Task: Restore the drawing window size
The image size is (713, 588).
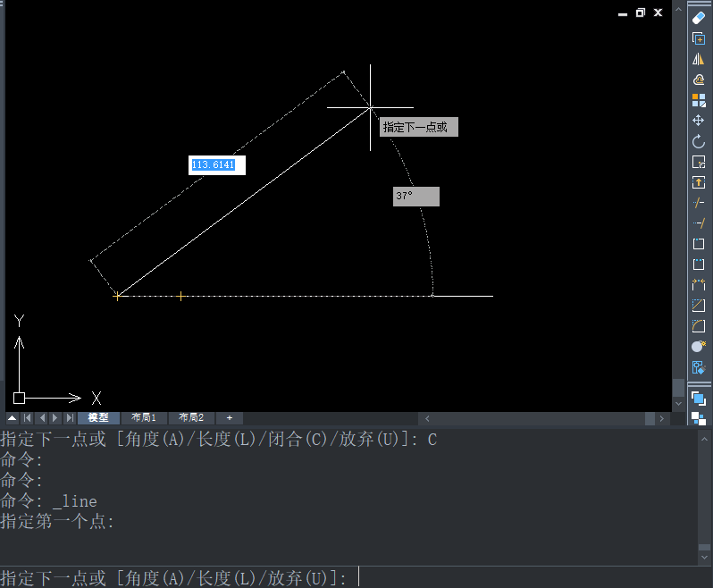Action: [641, 13]
